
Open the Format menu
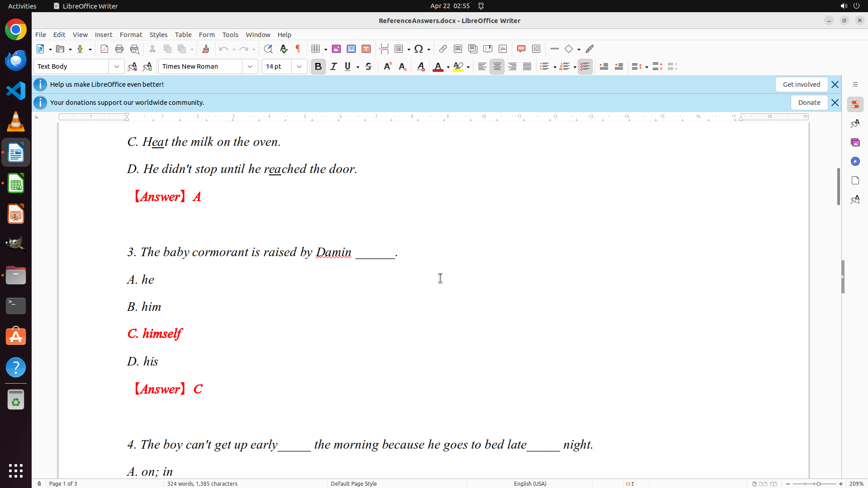click(131, 35)
